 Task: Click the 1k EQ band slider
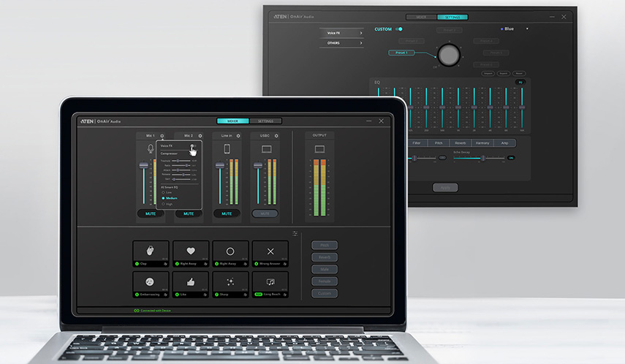point(458,107)
